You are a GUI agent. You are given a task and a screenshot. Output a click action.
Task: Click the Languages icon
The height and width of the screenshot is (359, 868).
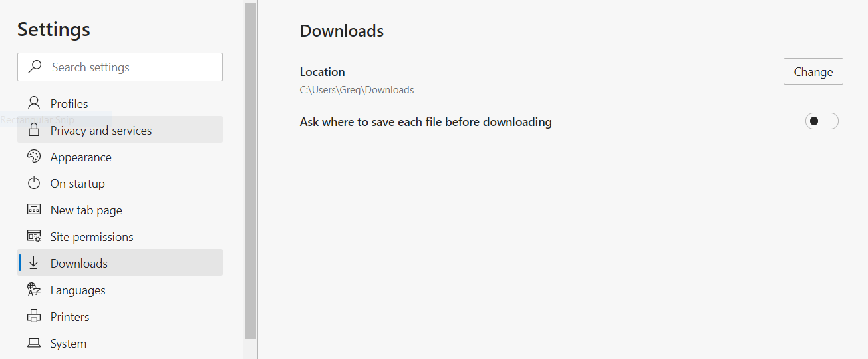click(33, 290)
